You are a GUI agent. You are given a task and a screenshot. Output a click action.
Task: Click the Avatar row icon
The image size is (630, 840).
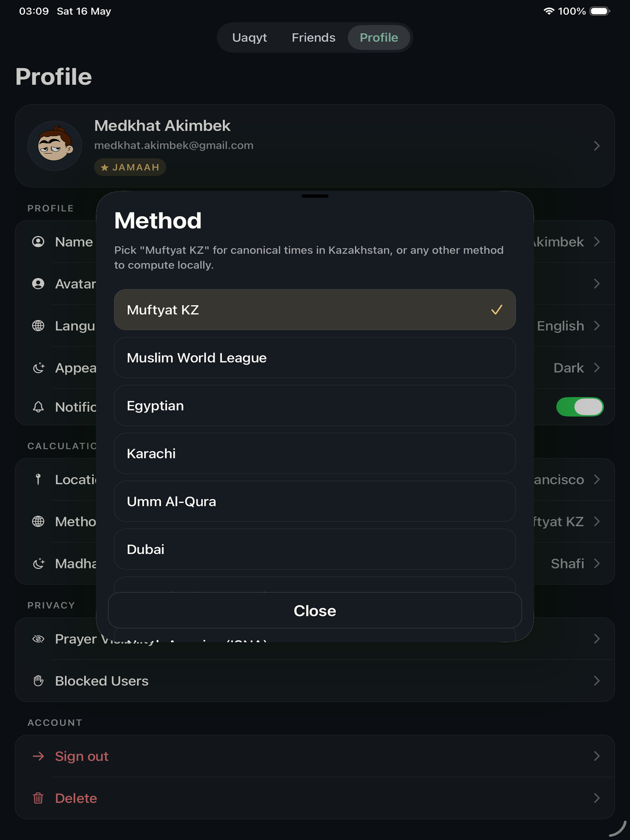click(38, 284)
